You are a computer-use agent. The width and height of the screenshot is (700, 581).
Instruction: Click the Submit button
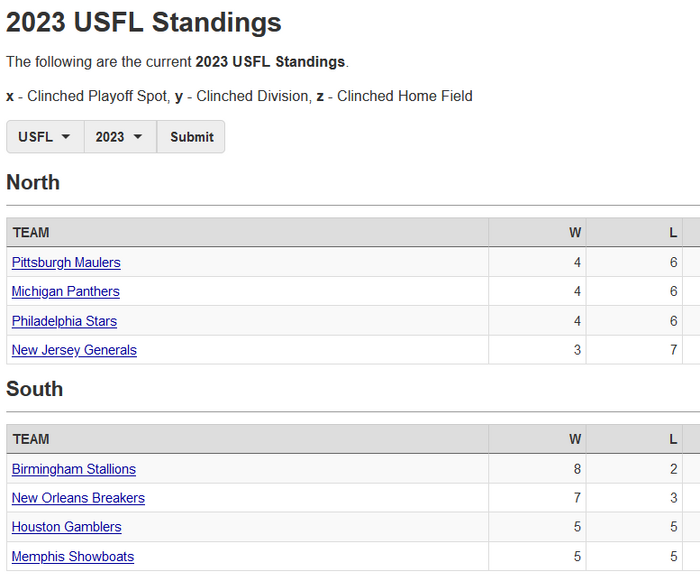[x=191, y=137]
